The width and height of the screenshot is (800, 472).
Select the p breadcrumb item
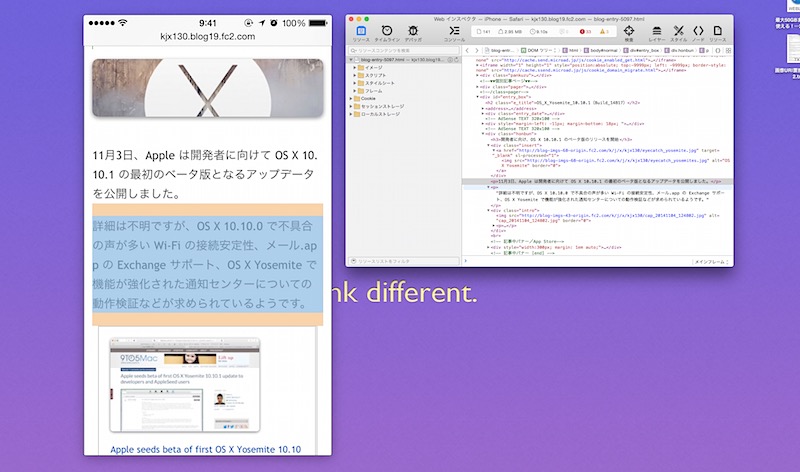point(705,51)
